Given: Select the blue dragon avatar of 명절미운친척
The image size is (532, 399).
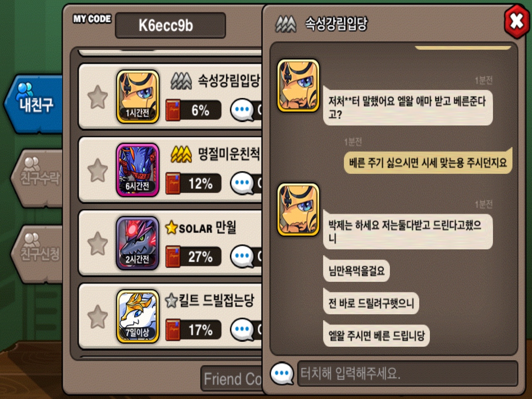Looking at the screenshot, I should [x=138, y=170].
